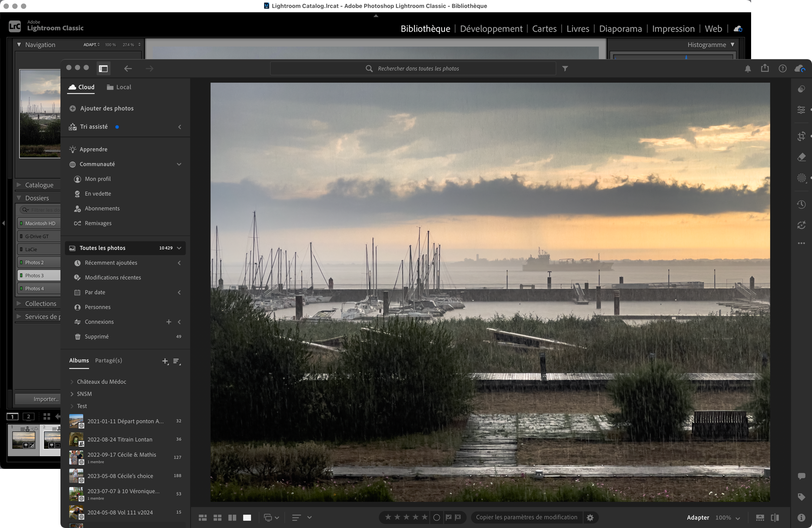Screen dimensions: 812x528
Task: Sort the albums list using the sort icon
Action: point(177,361)
